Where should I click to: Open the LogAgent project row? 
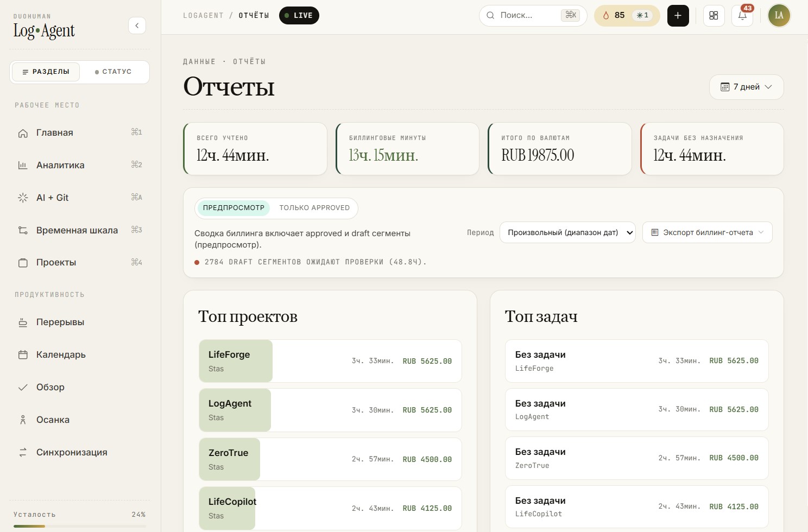[330, 410]
